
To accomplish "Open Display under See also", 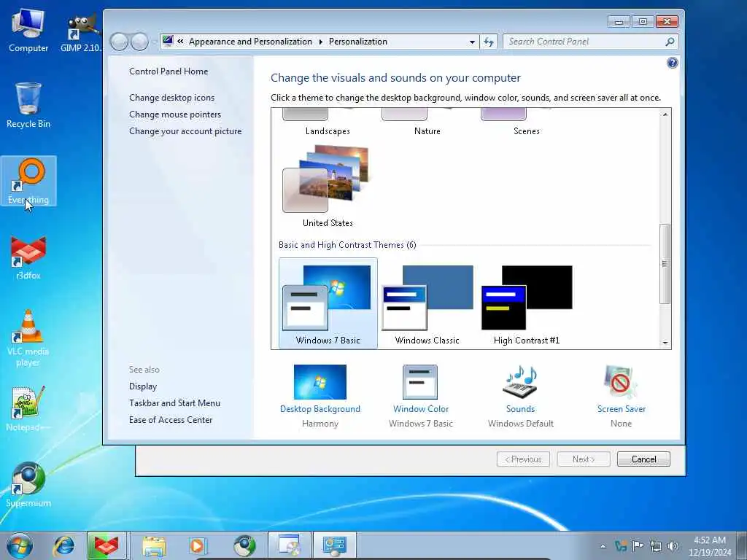I will (143, 386).
